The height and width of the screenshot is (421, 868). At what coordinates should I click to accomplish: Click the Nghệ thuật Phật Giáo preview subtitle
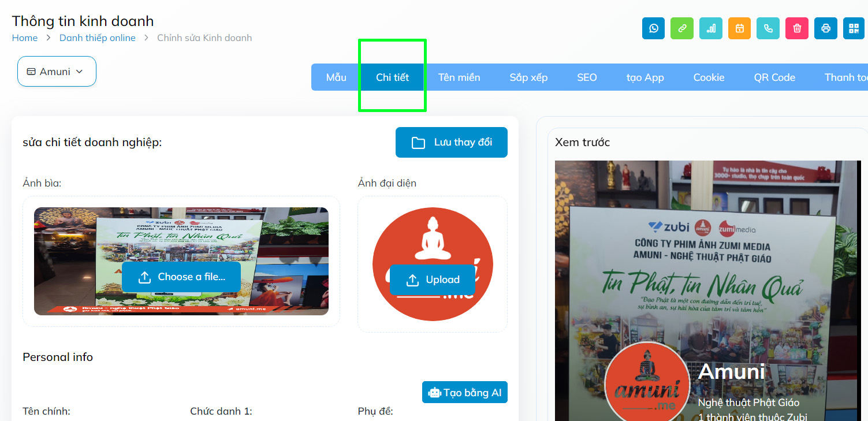click(x=748, y=403)
